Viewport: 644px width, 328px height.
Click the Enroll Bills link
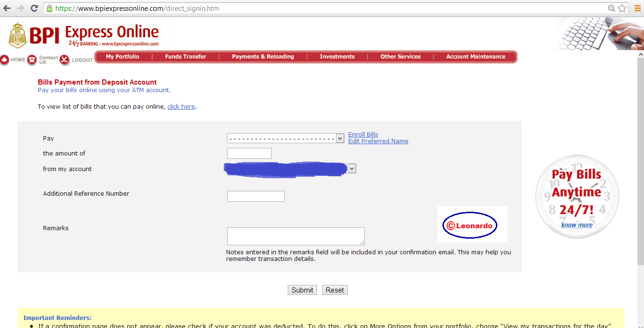tap(363, 135)
